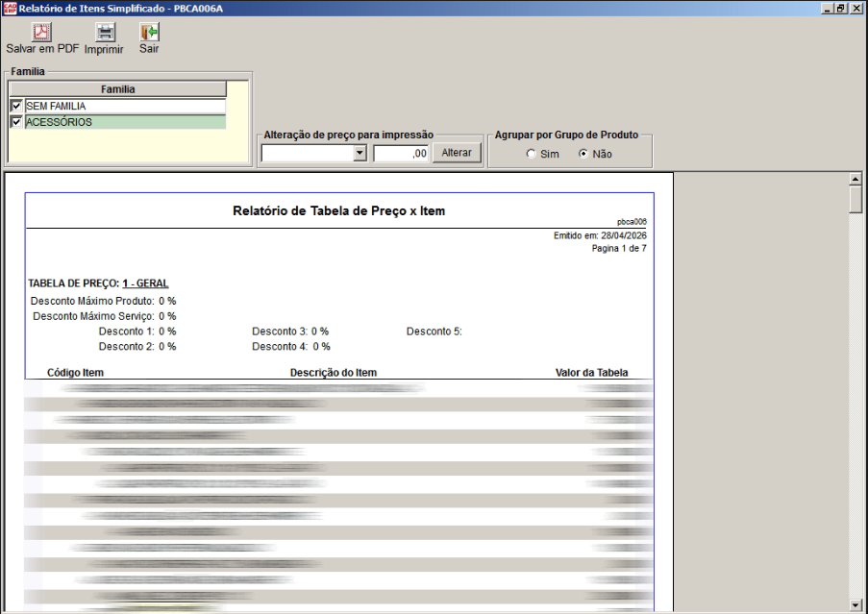Click the Salvar em PDF icon
Screen dimensions: 868x614
point(41,32)
